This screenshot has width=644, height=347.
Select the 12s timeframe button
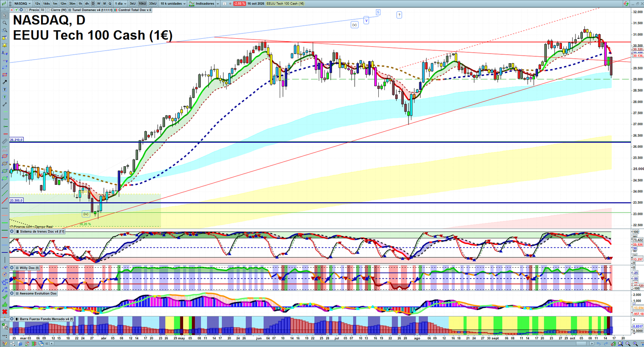37,4
